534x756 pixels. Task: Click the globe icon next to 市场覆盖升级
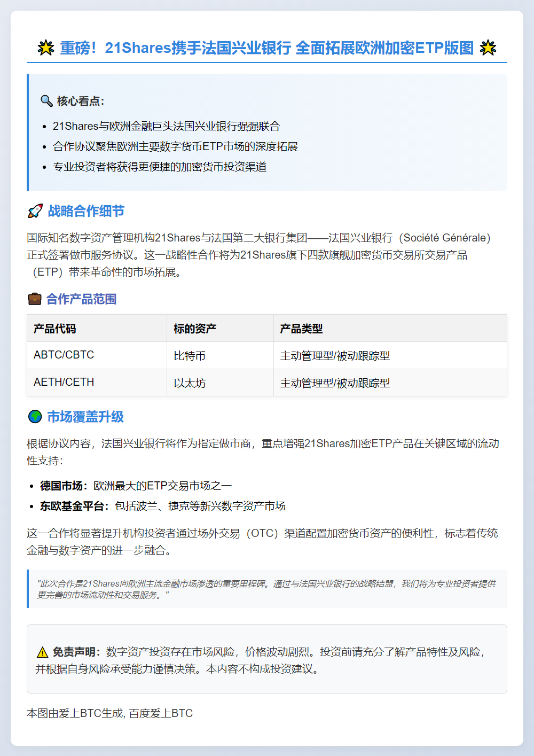coord(35,417)
